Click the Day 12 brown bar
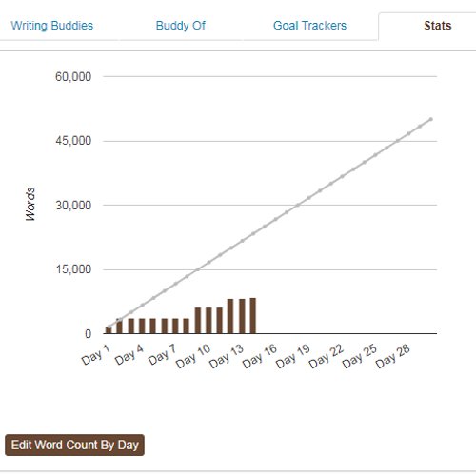 (x=230, y=316)
